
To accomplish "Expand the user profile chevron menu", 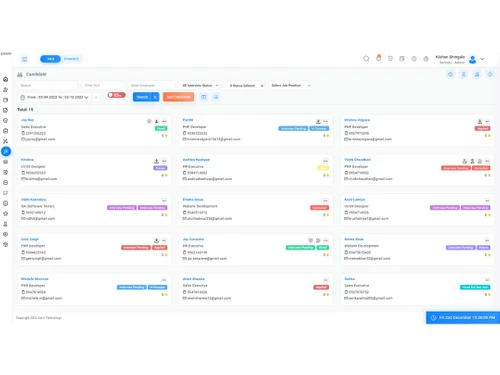I will click(x=482, y=59).
